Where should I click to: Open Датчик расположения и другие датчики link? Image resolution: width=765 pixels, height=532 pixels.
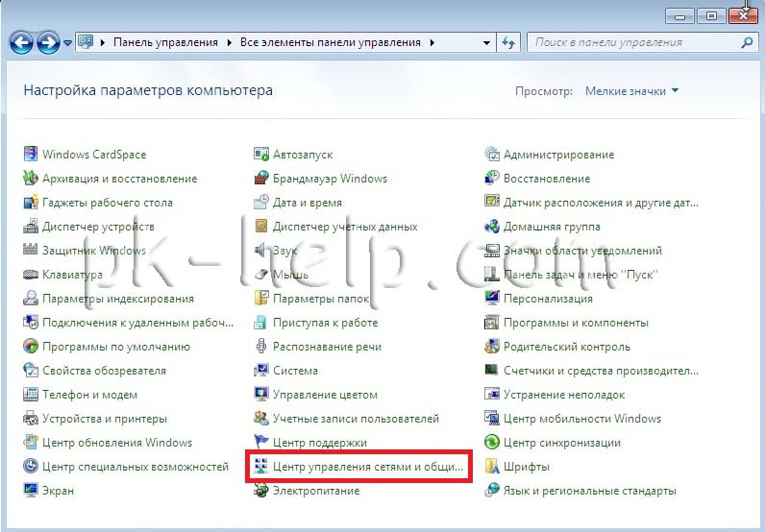[601, 203]
